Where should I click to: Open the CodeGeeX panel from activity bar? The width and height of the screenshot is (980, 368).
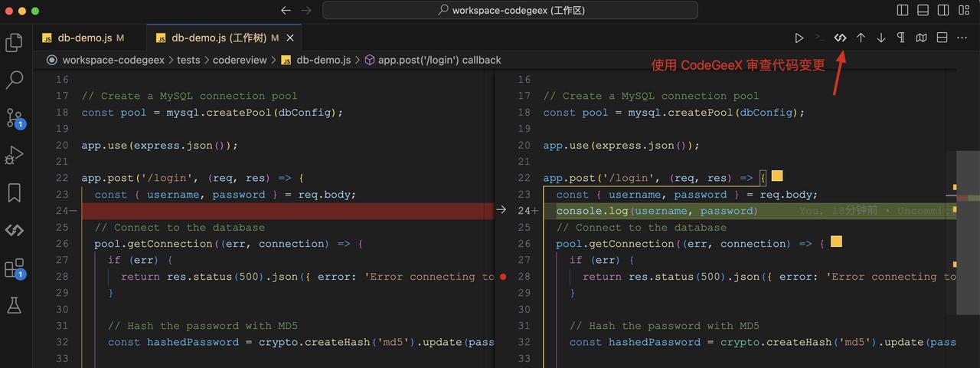(x=14, y=230)
